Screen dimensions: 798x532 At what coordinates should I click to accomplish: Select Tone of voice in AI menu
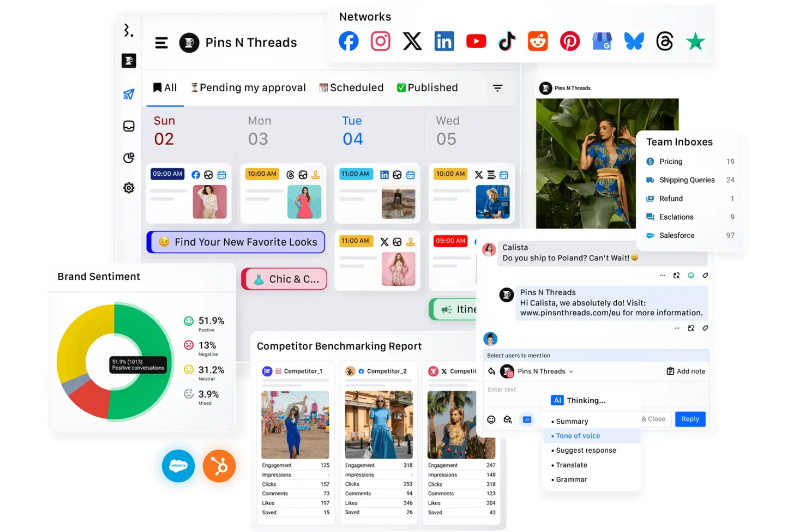[592, 436]
